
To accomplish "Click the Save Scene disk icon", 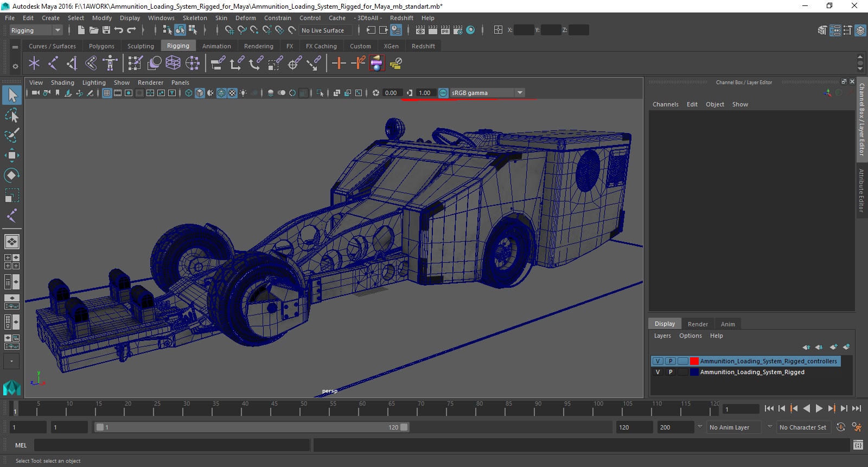I will click(x=106, y=30).
